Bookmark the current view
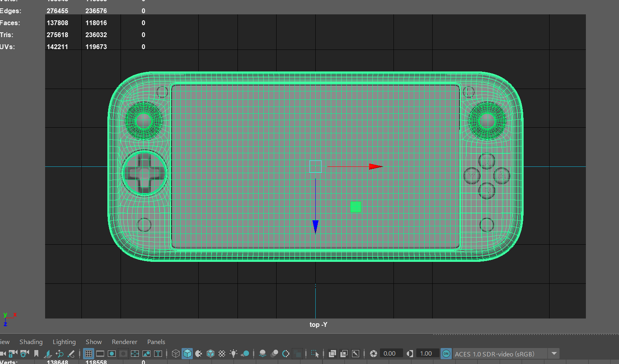Image resolution: width=619 pixels, height=364 pixels. click(37, 353)
